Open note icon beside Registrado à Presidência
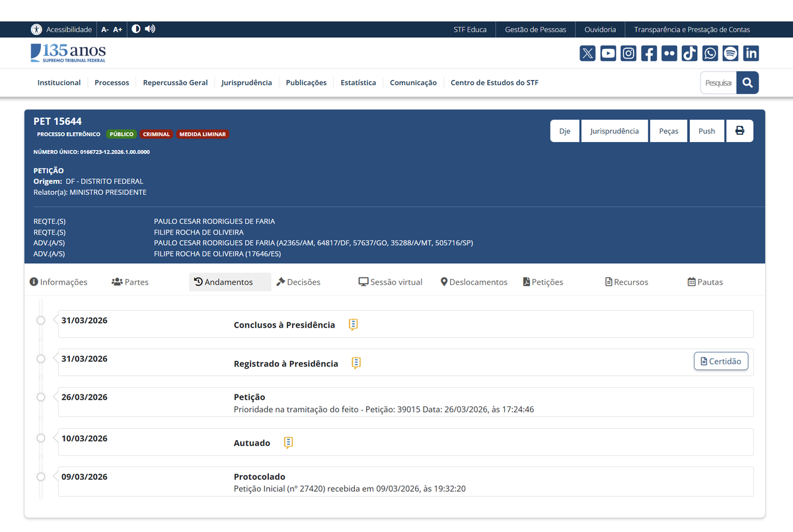The image size is (793, 532). [356, 363]
